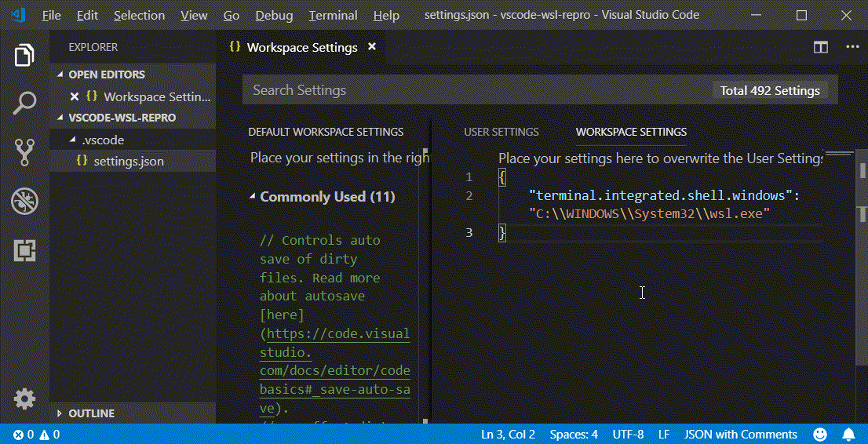Close the Workspace Settings editor tab
The height and width of the screenshot is (444, 868).
372,47
